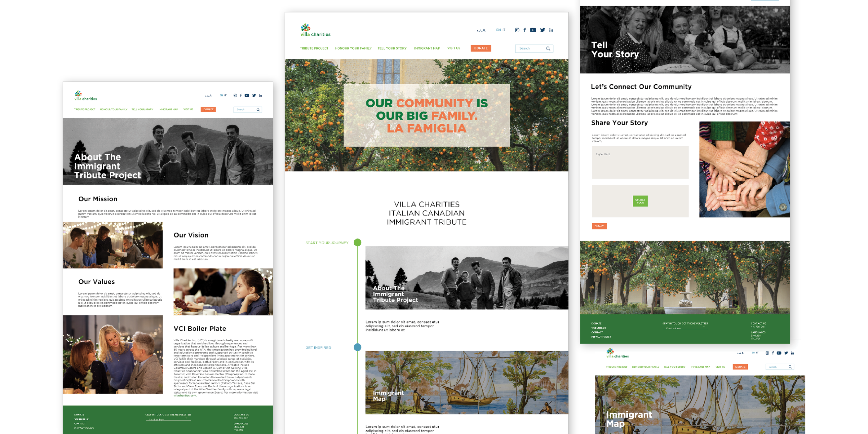Open the Immigrant Map ship thumbnail on the center page
868x434 pixels.
tap(466, 382)
